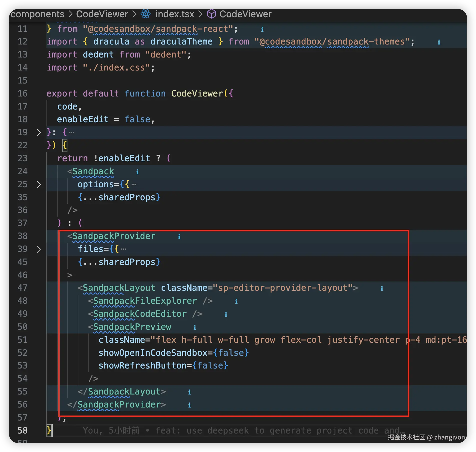The width and height of the screenshot is (476, 452).
Task: Click the info icon on line 11
Action: (262, 29)
